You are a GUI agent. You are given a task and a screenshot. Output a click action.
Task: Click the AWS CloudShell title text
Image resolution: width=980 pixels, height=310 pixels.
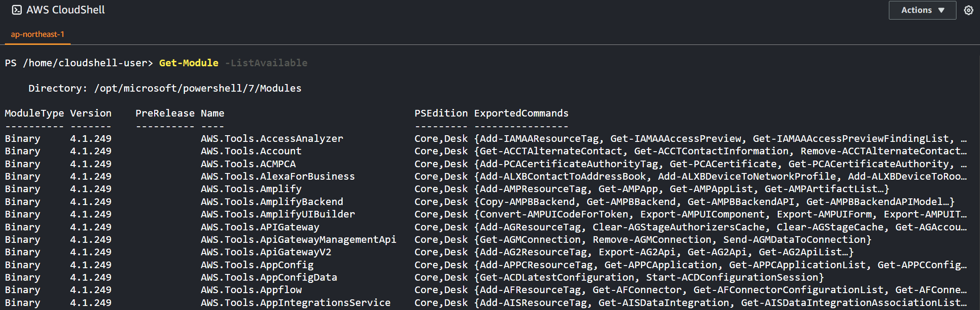(x=66, y=10)
